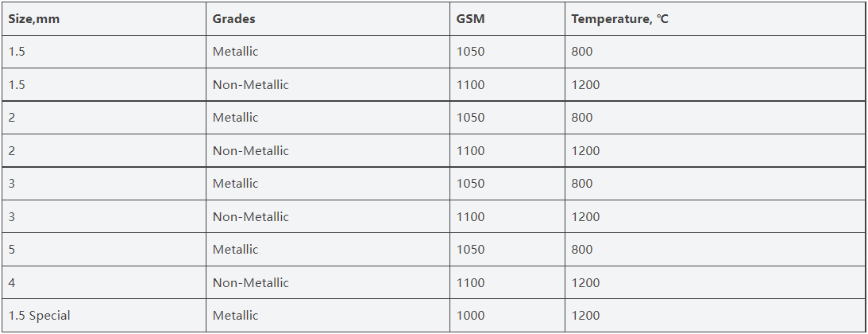868x334 pixels.
Task: Click the size 5 cell
Action: tap(104, 250)
